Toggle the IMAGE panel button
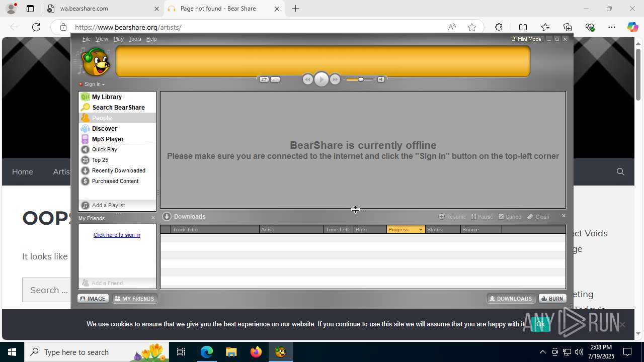This screenshot has width=644, height=362. point(93,299)
